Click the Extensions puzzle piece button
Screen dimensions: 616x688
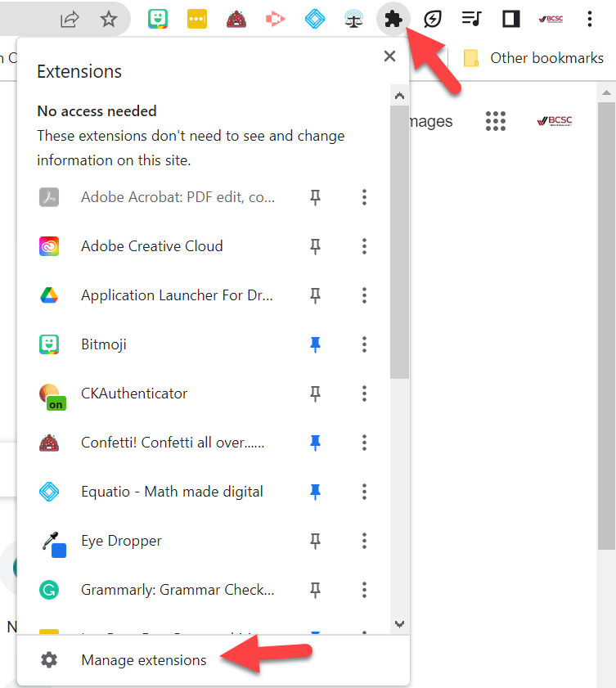click(x=393, y=20)
